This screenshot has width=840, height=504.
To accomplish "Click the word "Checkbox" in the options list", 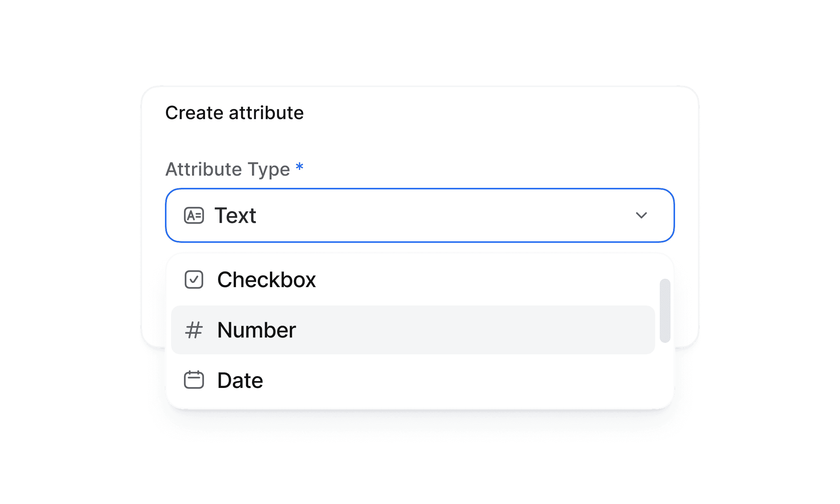I will click(x=267, y=279).
